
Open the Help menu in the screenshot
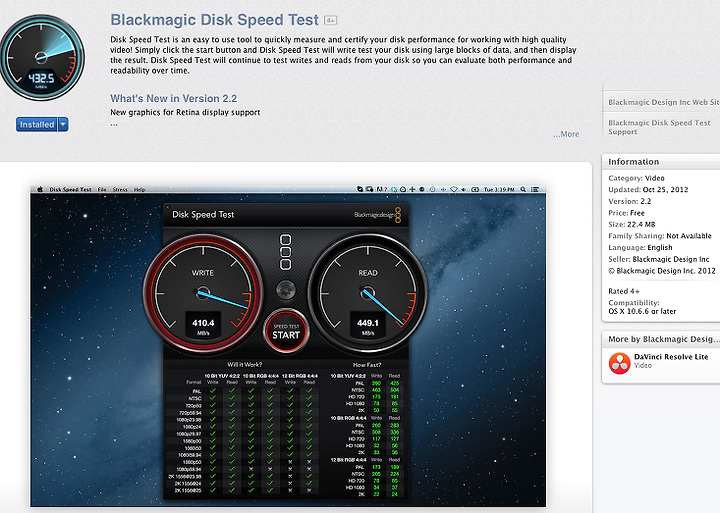[x=140, y=189]
